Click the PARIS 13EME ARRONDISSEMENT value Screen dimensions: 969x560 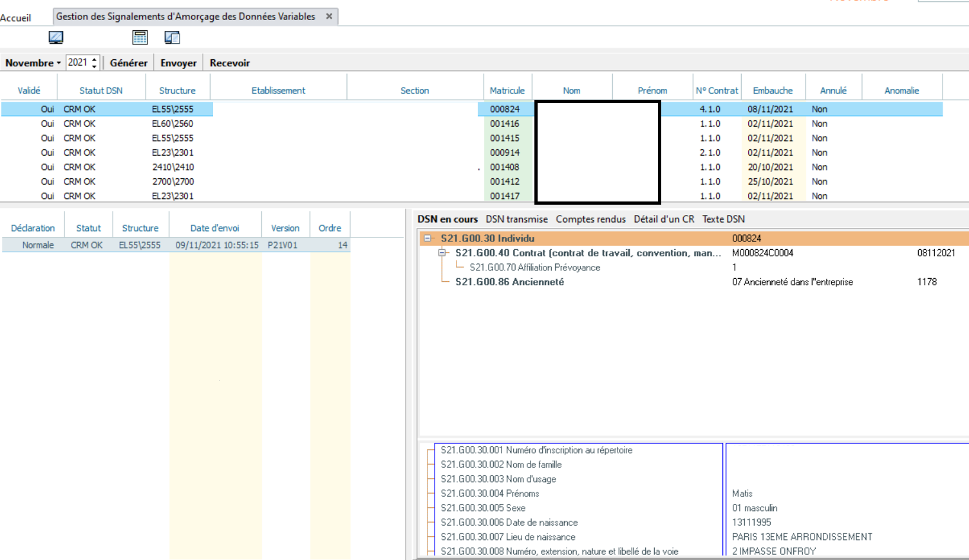point(802,537)
